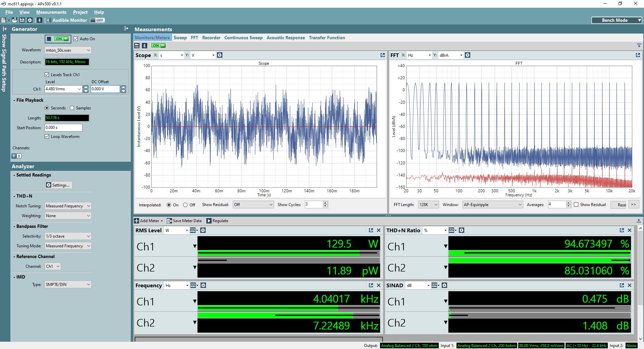Open THD+N Weighting dropdown
This screenshot has height=349, width=644.
click(x=68, y=216)
